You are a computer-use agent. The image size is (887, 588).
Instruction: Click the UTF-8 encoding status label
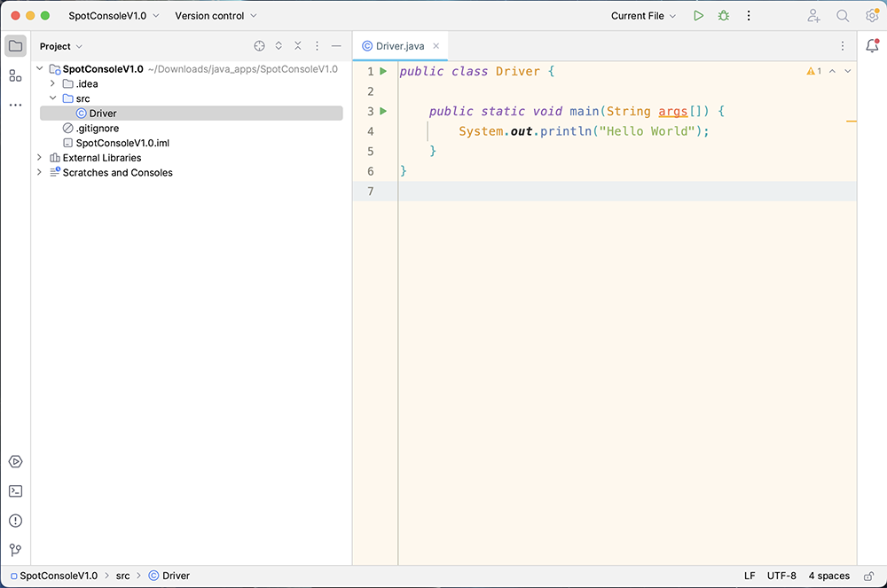[781, 576]
